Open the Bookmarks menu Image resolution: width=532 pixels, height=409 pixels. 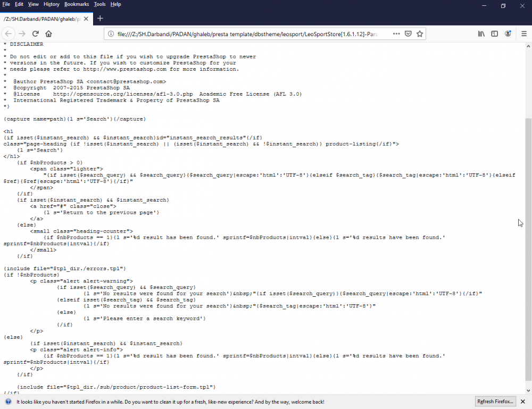[76, 4]
